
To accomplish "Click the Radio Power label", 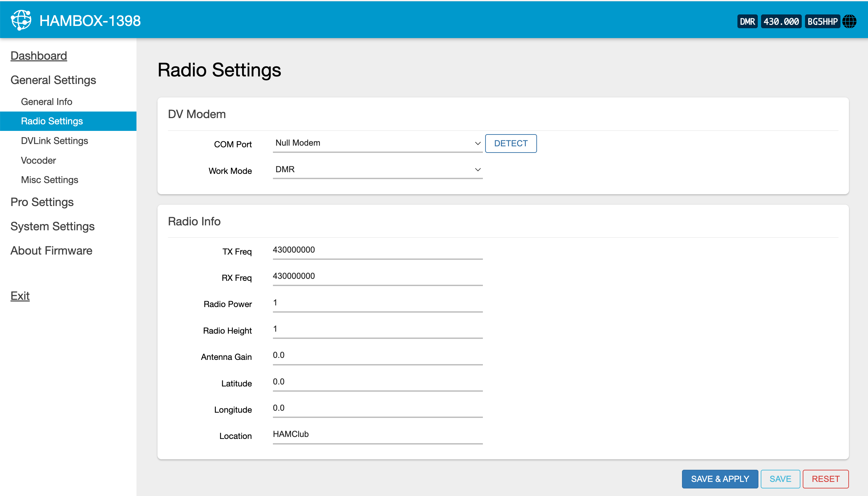I will [x=228, y=304].
